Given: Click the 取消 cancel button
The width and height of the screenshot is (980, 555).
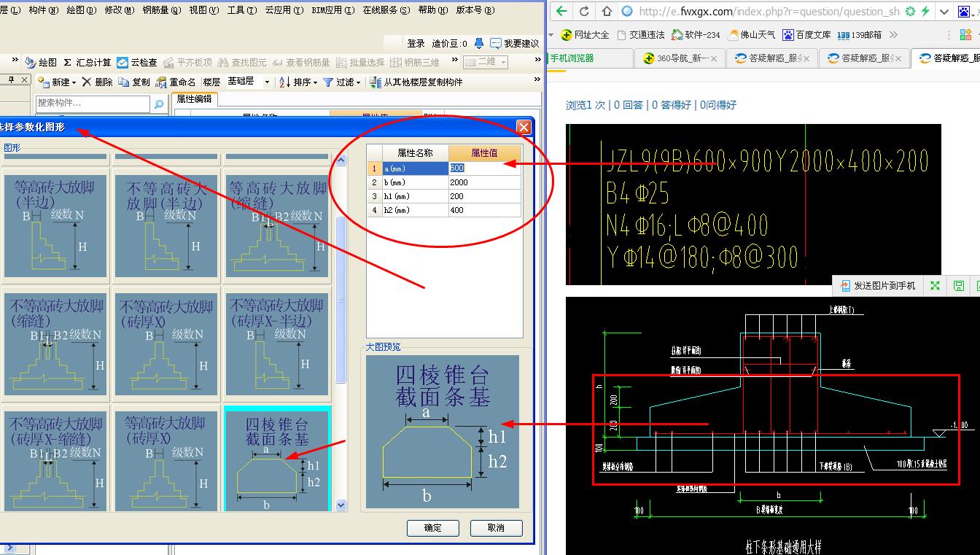Looking at the screenshot, I should click(x=497, y=528).
